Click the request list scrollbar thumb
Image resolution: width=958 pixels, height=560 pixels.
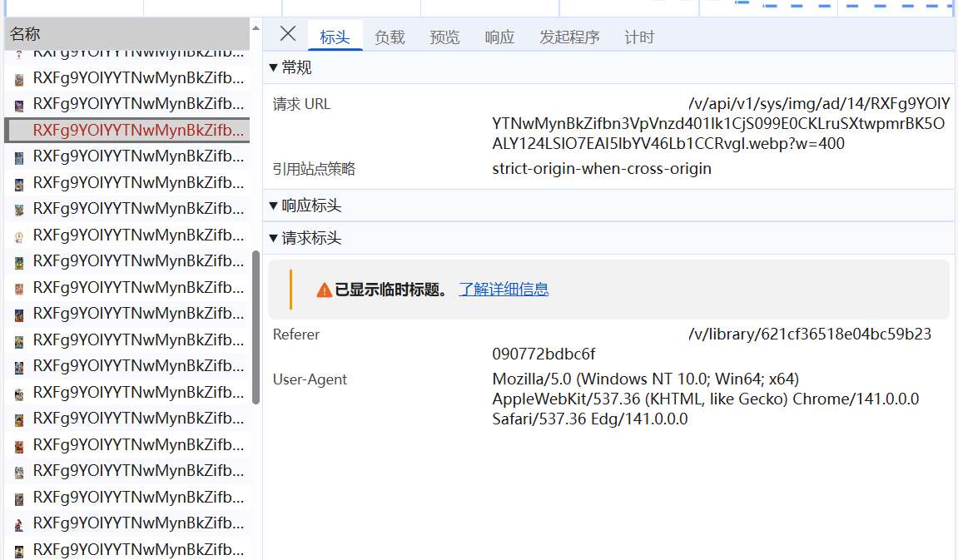point(256,327)
